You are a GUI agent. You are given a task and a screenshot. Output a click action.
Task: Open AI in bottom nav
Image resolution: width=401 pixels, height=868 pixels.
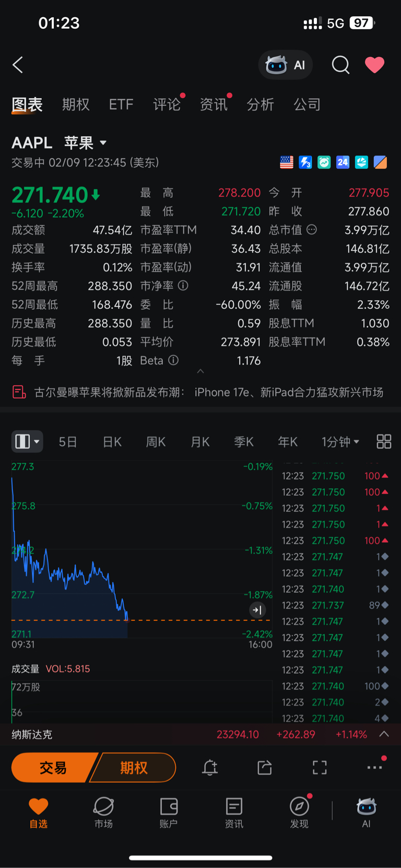366,813
